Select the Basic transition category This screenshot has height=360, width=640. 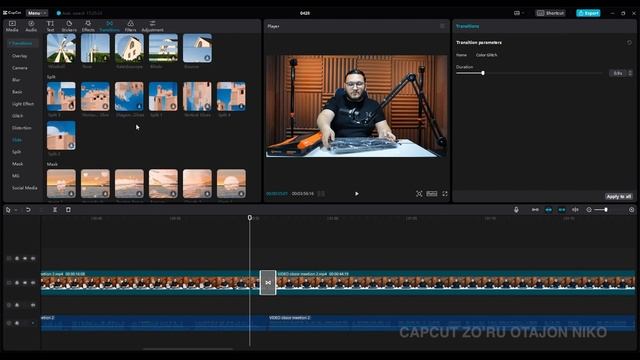[17, 92]
